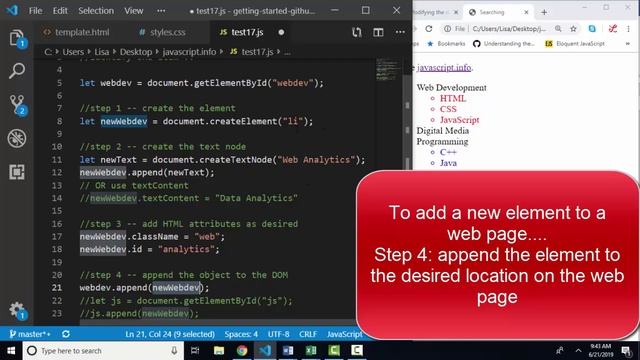This screenshot has width=640, height=360.
Task: Open editor More Actions ellipsis
Action: (x=400, y=32)
